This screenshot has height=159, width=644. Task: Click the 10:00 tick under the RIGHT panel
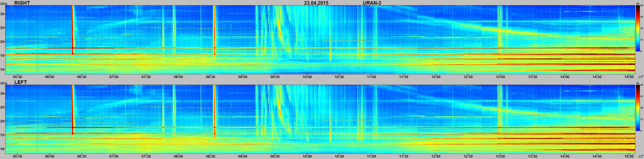point(307,77)
